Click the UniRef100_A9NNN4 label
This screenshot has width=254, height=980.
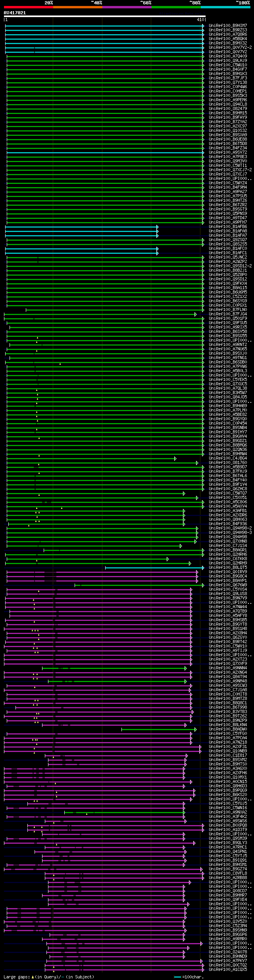(228, 668)
